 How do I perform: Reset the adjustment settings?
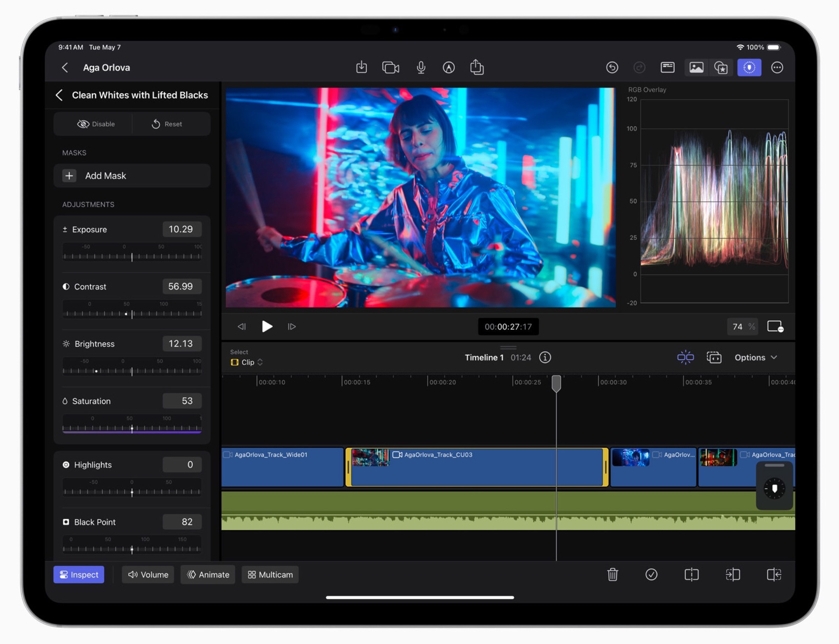(167, 124)
